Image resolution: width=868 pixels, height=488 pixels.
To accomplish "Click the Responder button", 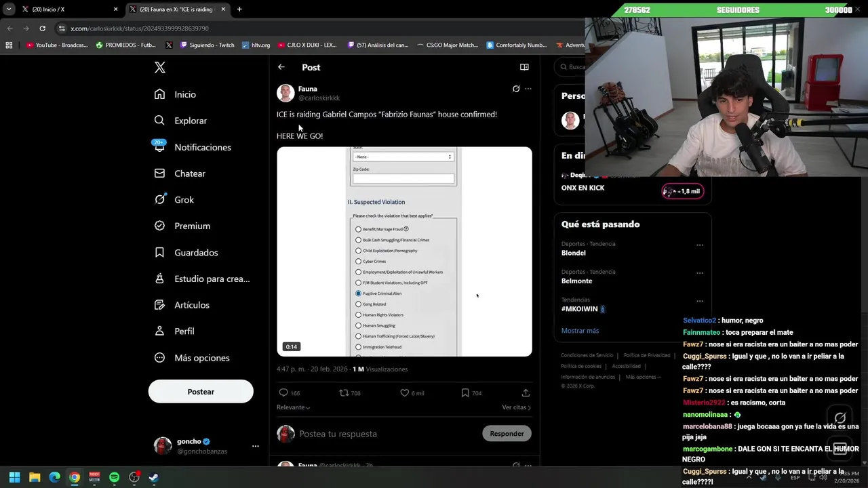I will click(x=507, y=434).
